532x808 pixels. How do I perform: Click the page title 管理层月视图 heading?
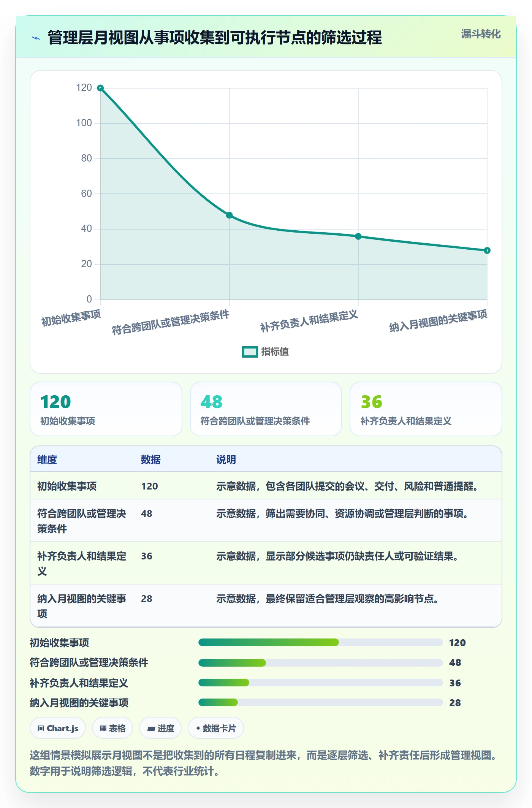click(215, 38)
